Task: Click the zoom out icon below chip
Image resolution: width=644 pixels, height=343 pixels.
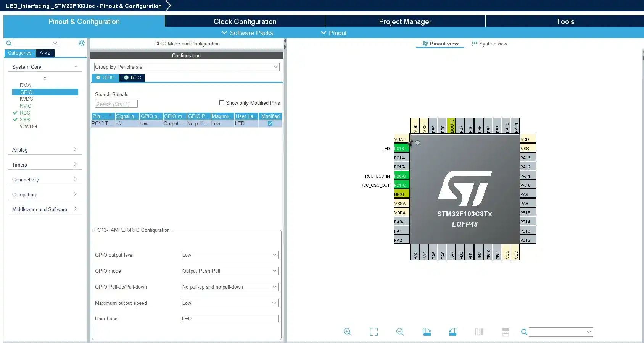Action: click(400, 332)
